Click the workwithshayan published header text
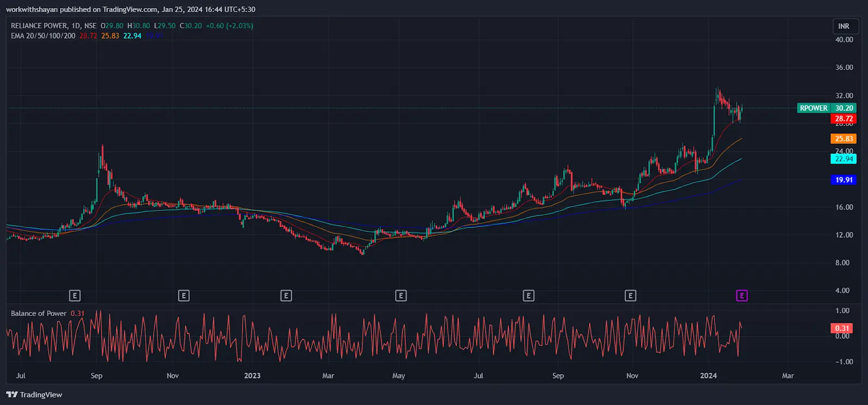The height and width of the screenshot is (405, 868). click(x=131, y=9)
